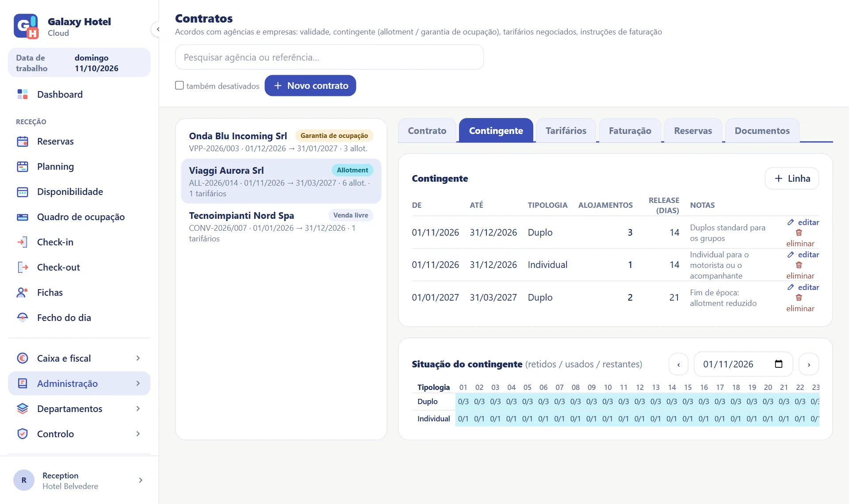The height and width of the screenshot is (504, 849).
Task: Click the Novo contrato button
Action: pyautogui.click(x=310, y=85)
